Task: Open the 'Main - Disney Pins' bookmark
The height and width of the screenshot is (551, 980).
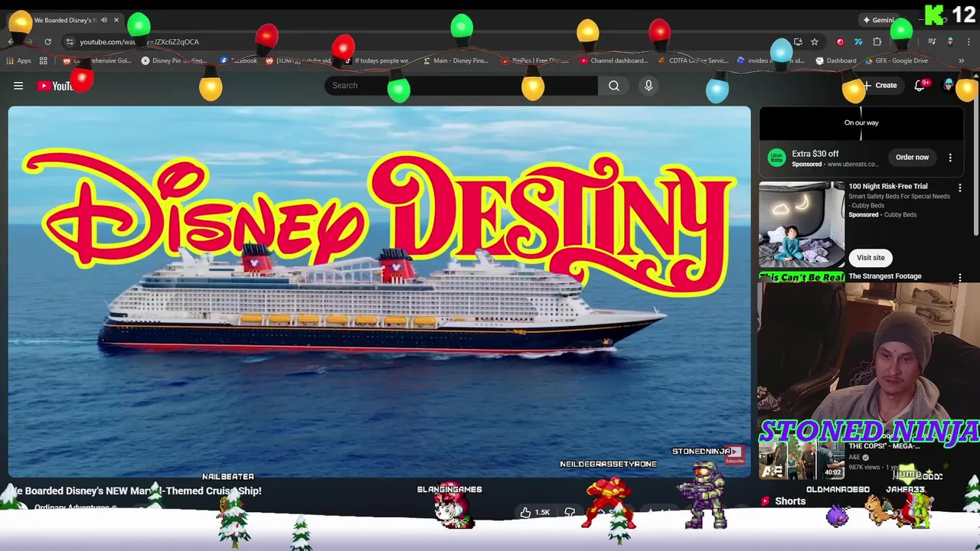Action: pyautogui.click(x=455, y=60)
